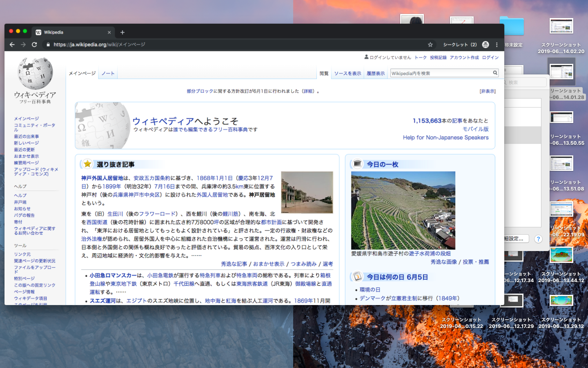Select desktop screenshot 2019-06...13.29.12

coord(561,311)
